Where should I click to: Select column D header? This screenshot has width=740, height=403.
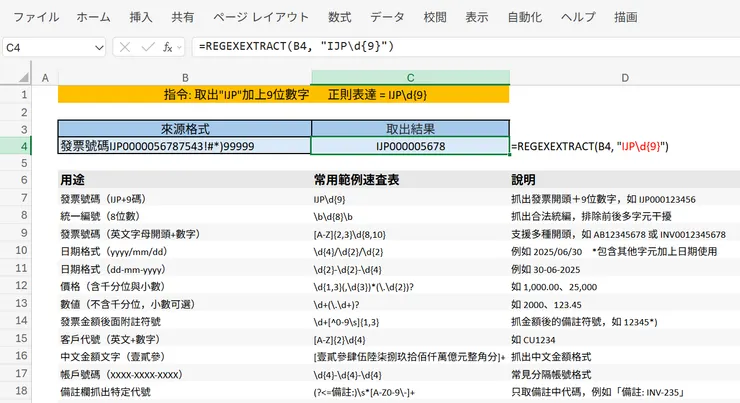click(625, 78)
